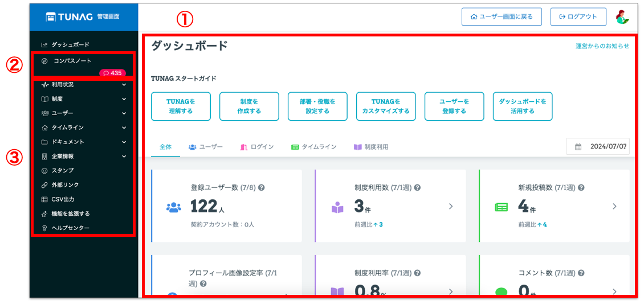Click the ログアウト button
Viewport: 644px width, 304px height.
[x=578, y=17]
